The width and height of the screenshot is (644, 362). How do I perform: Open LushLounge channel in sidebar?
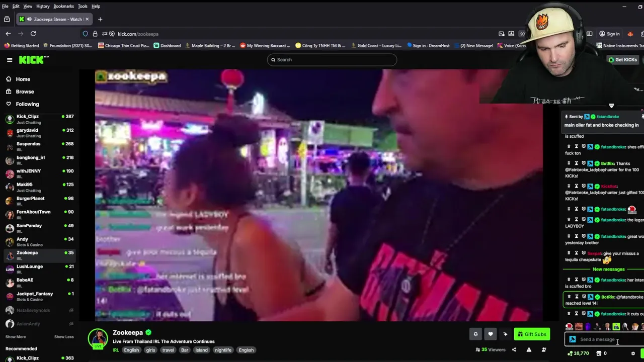(39, 269)
